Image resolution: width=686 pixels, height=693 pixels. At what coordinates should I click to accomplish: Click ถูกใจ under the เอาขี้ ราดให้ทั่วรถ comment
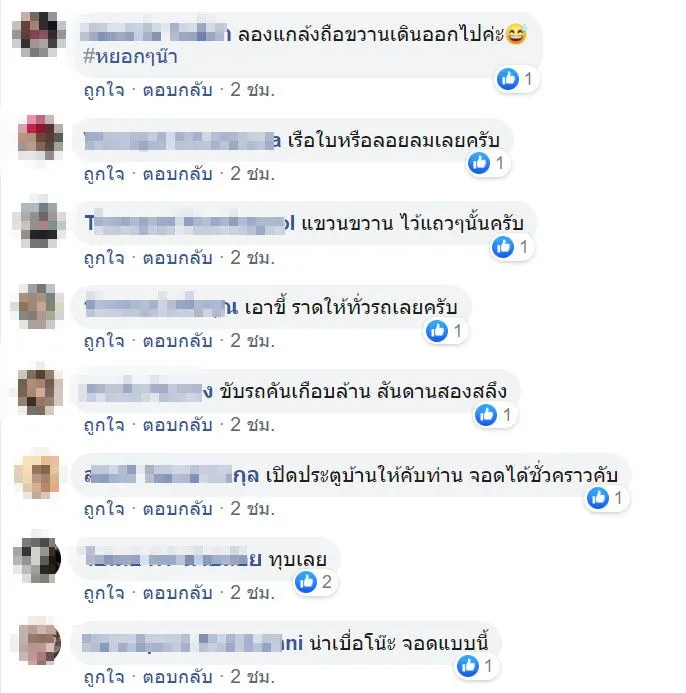tap(104, 342)
